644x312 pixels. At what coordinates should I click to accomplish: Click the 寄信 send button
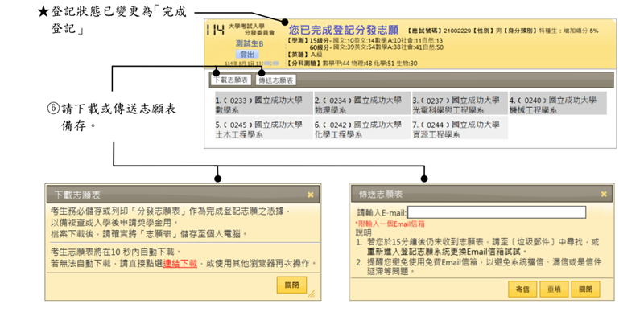pyautogui.click(x=522, y=289)
